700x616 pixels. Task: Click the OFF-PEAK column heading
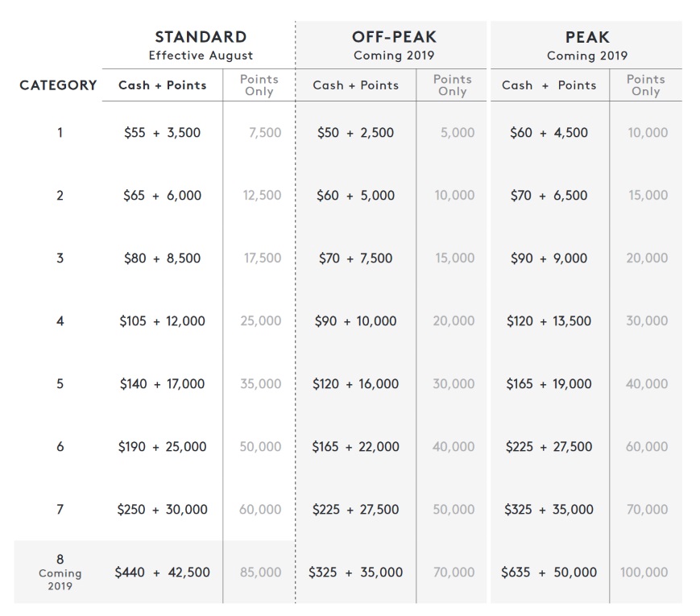pyautogui.click(x=393, y=37)
